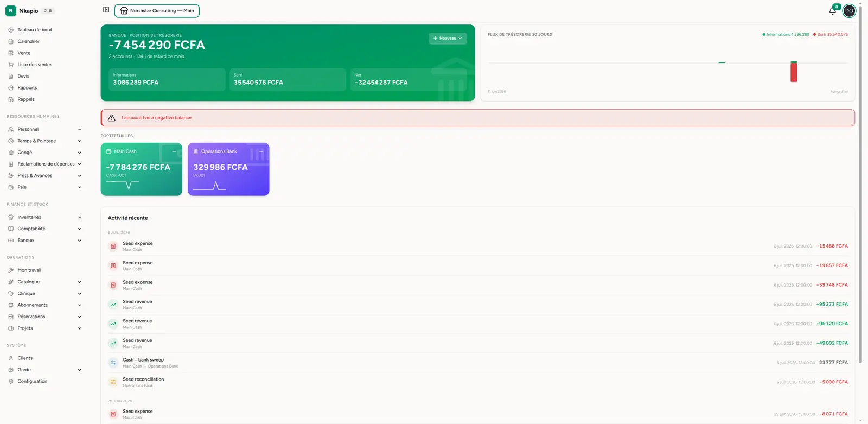Click the Rappels sidebar icon
This screenshot has width=868, height=424.
point(11,99)
